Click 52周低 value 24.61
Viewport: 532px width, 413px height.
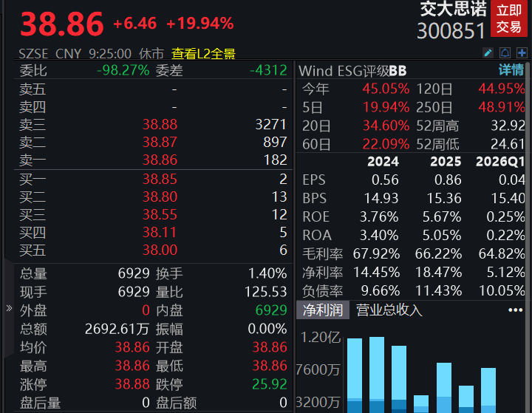click(x=508, y=144)
